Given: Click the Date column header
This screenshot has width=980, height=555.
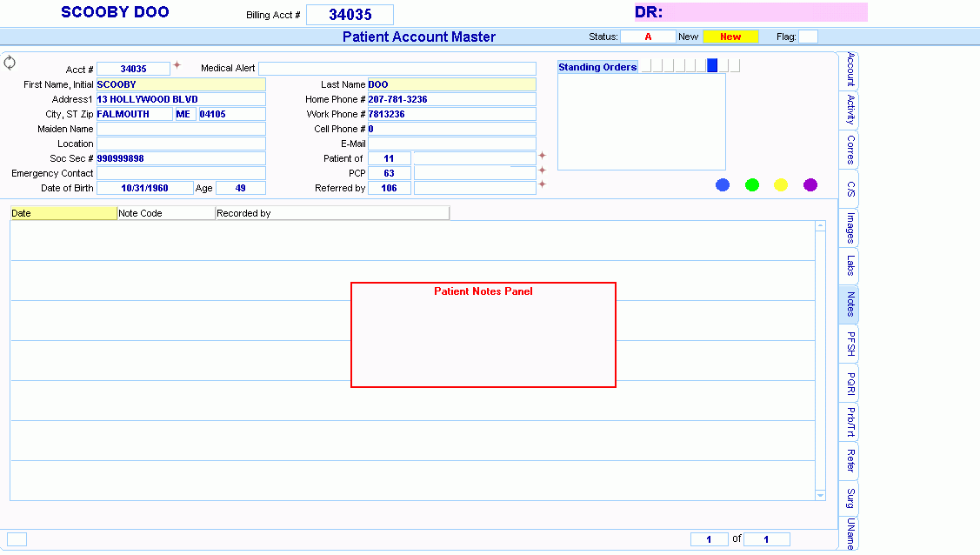Looking at the screenshot, I should click(63, 213).
